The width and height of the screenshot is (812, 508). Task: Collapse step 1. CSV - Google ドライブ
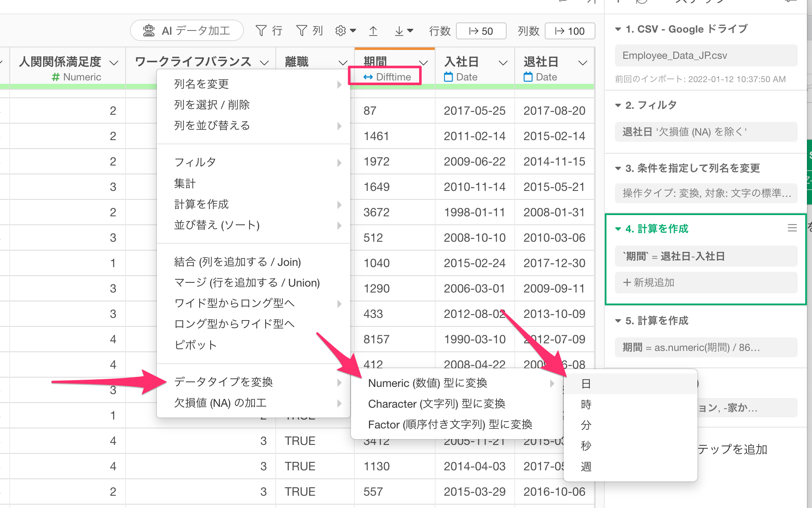[618, 29]
